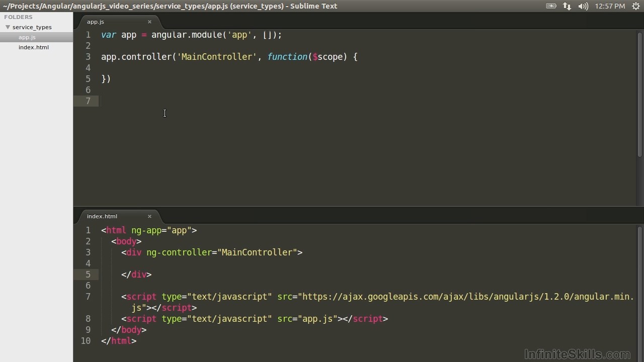Viewport: 644px width, 362px height.
Task: Click the closing html tag
Action: coord(119,341)
